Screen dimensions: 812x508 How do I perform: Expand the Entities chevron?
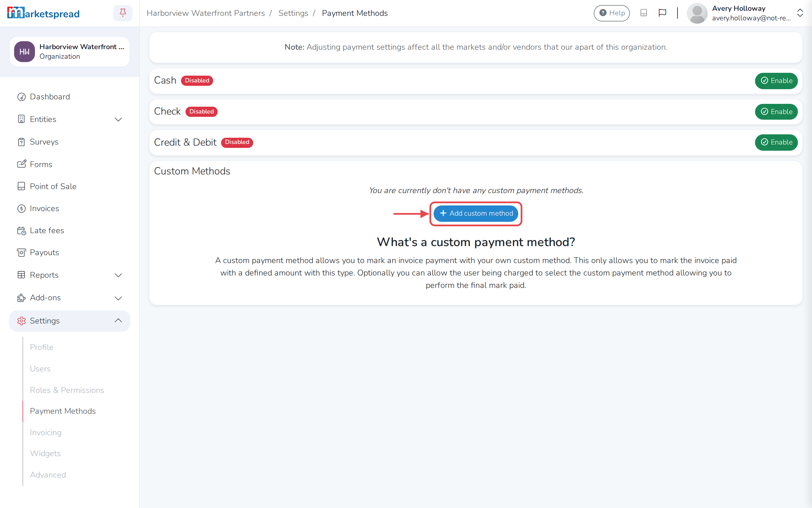click(x=118, y=120)
